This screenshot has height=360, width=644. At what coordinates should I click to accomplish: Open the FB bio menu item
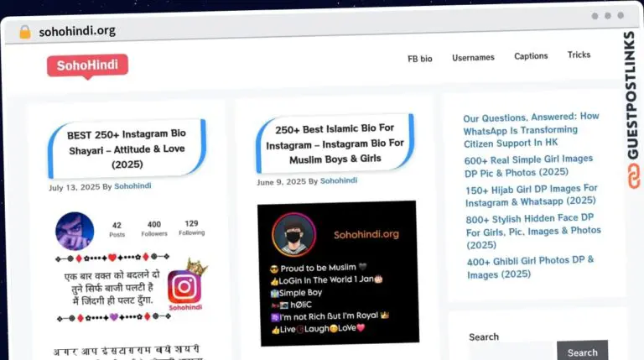[x=419, y=59]
